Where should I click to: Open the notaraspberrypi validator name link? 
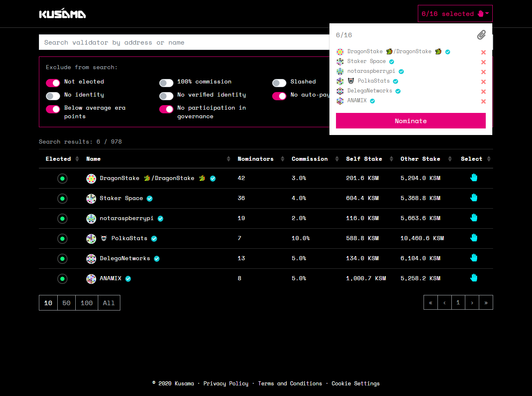coord(126,218)
